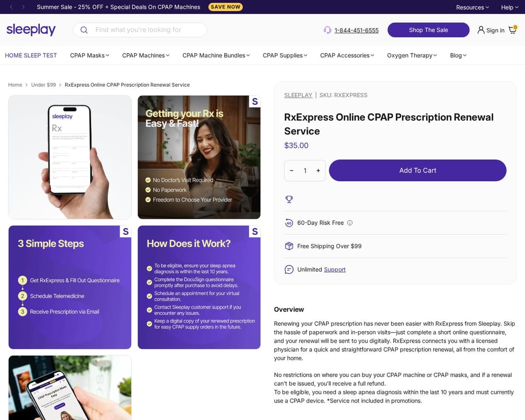Screen dimensions: 525x420
Task: Decrease quantity with minus button
Action: (292, 171)
